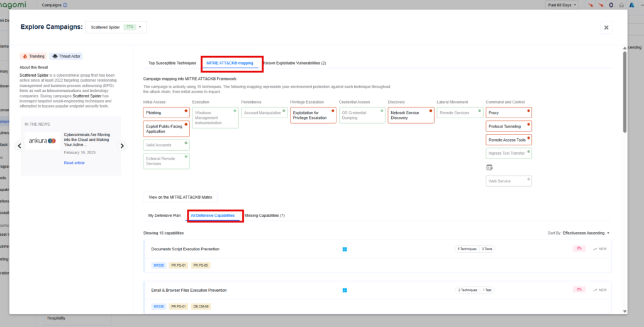Screen dimensions: 644x327
Task: Select Windows Management Instrumentation card
Action: (x=215, y=118)
